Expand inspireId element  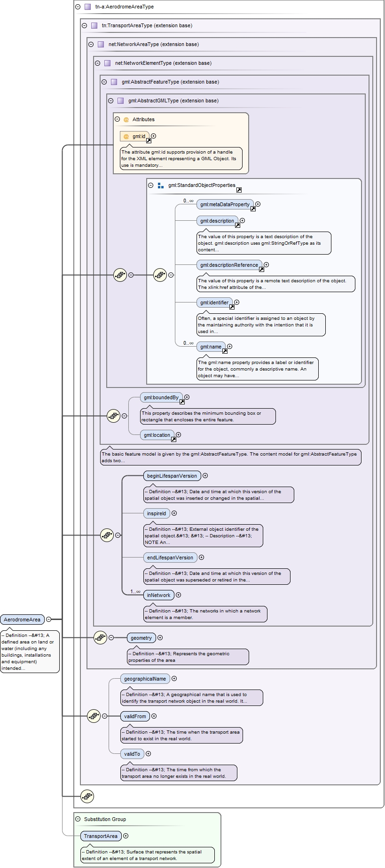pos(174,513)
